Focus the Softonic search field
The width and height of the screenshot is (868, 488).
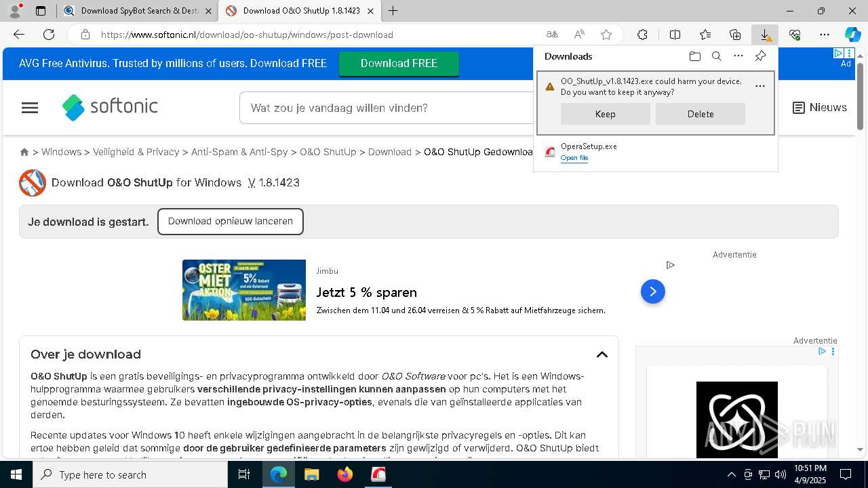(387, 108)
